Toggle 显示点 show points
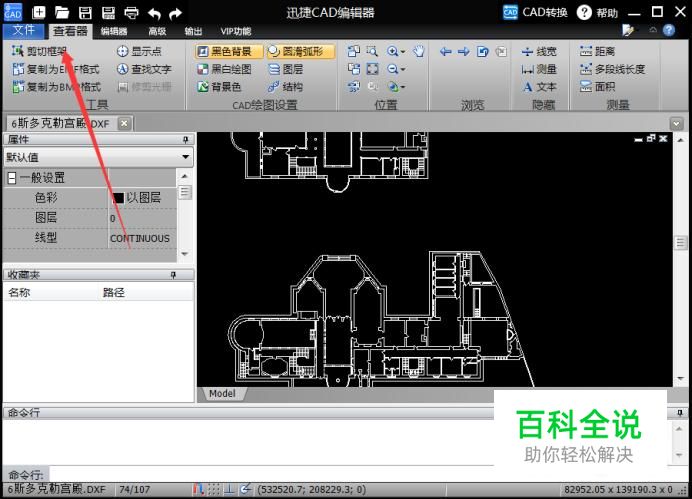This screenshot has height=499, width=692. click(139, 51)
